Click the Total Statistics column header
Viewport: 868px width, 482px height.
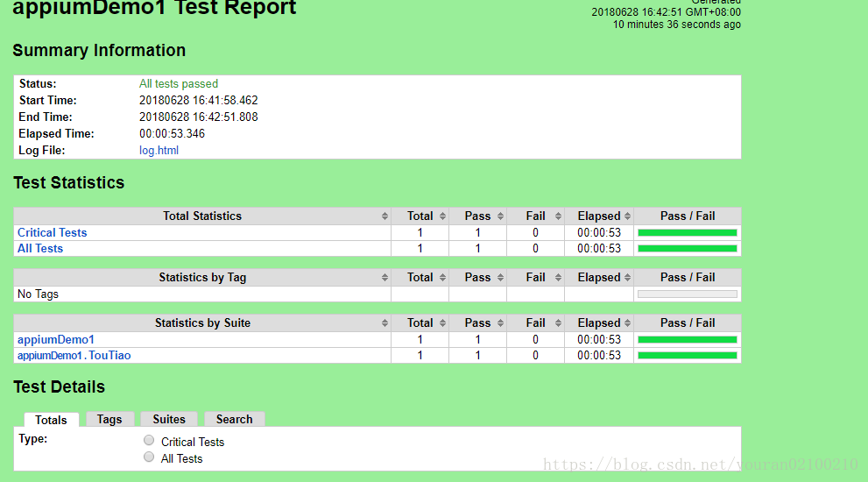(202, 216)
